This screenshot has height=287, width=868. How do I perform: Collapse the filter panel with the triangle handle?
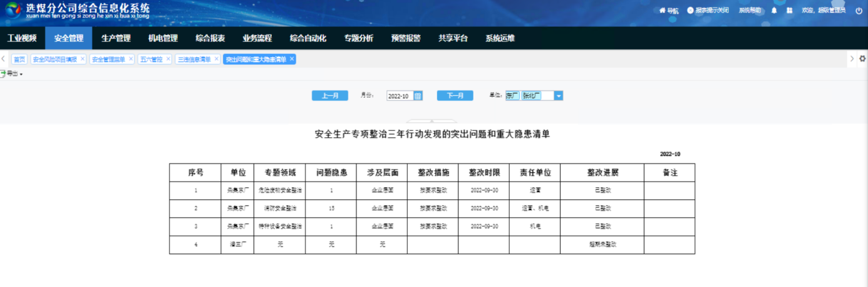click(x=432, y=121)
